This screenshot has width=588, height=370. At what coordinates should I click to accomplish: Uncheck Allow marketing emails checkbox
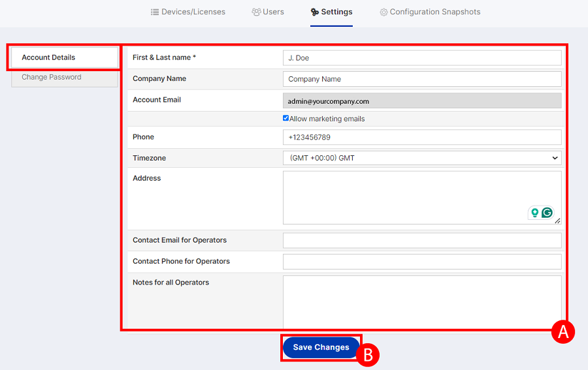pos(286,118)
